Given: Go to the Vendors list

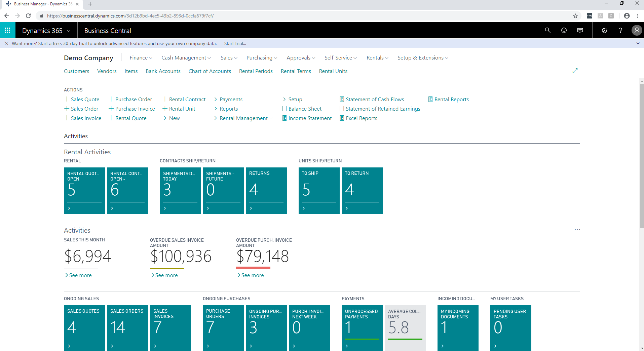Looking at the screenshot, I should click(x=107, y=71).
